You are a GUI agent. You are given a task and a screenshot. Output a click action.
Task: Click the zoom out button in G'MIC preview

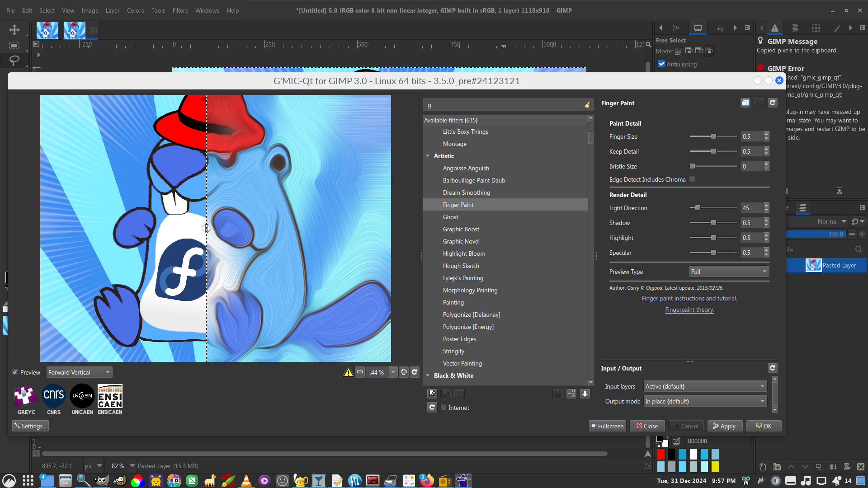click(x=360, y=372)
